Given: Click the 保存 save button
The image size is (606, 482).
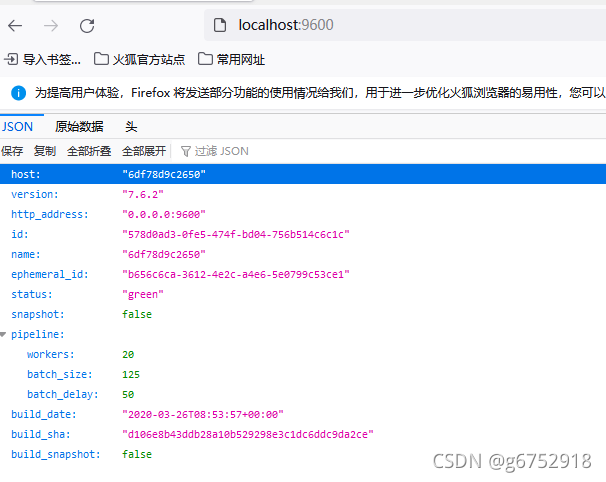Looking at the screenshot, I should coord(12,151).
